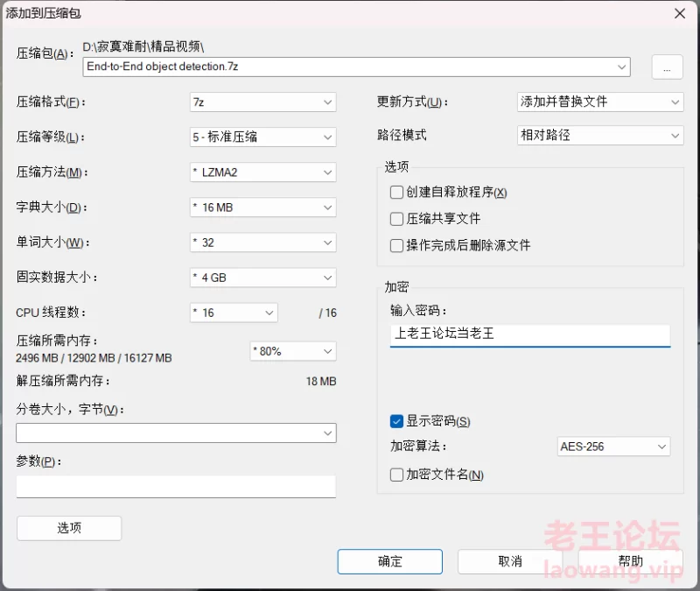This screenshot has height=591, width=700.
Task: Open the LZMA2 compression method dropdown
Action: coord(263,172)
